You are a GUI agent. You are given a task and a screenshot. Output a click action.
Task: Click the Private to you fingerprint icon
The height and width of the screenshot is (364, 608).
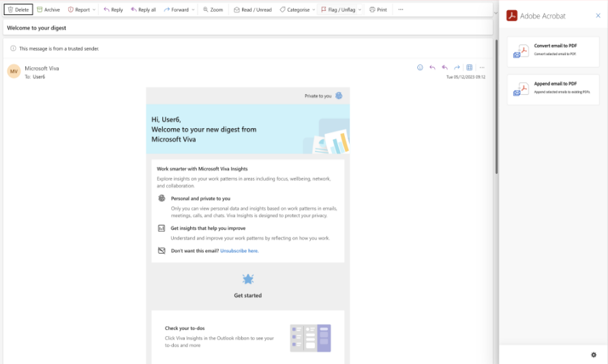point(339,95)
